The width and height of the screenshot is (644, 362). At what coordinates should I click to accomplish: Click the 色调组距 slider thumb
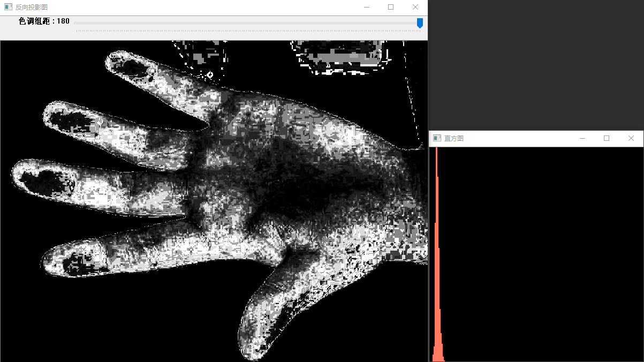(x=420, y=22)
